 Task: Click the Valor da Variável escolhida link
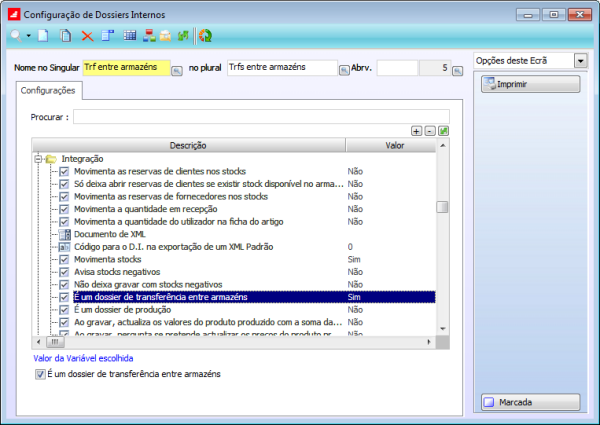(83, 358)
